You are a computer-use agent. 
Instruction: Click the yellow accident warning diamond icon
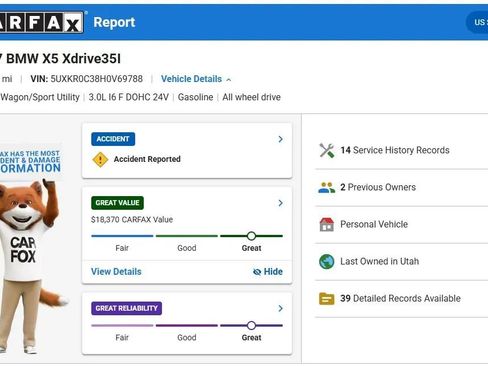[100, 159]
